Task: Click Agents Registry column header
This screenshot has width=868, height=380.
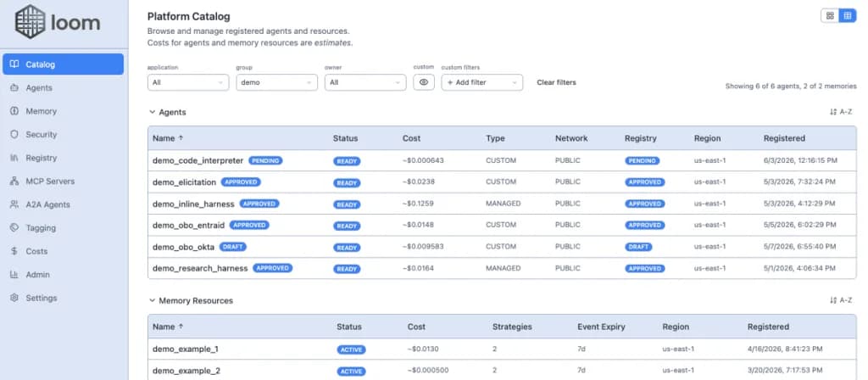Action: (641, 138)
